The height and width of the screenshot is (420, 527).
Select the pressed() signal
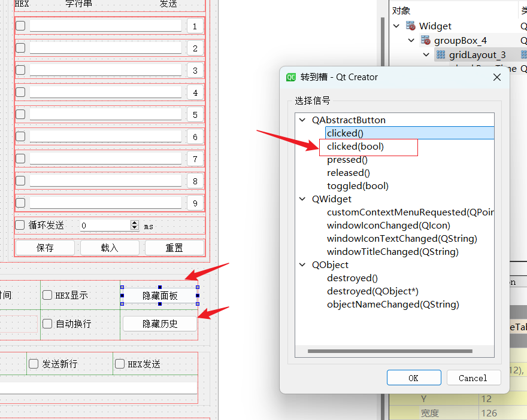pos(347,160)
